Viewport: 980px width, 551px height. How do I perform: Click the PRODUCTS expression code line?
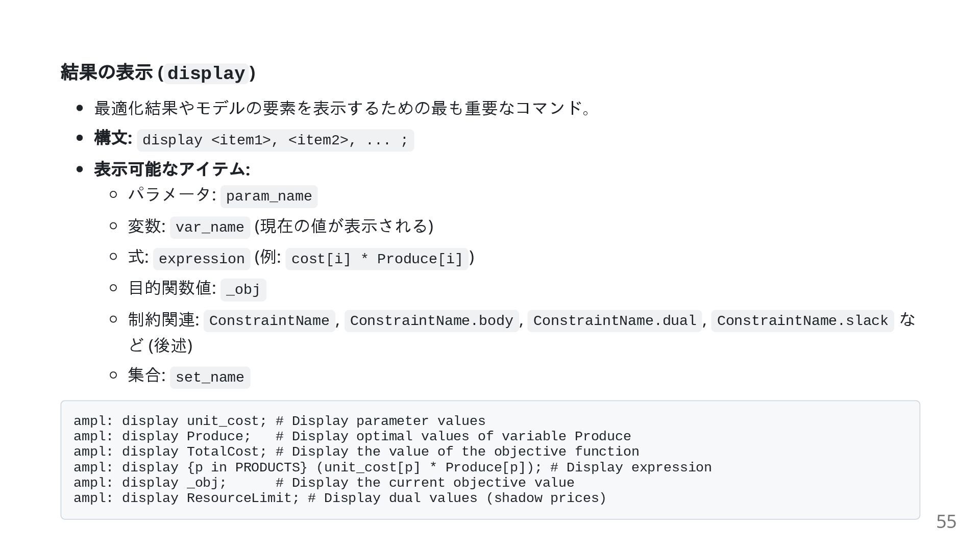pos(392,468)
